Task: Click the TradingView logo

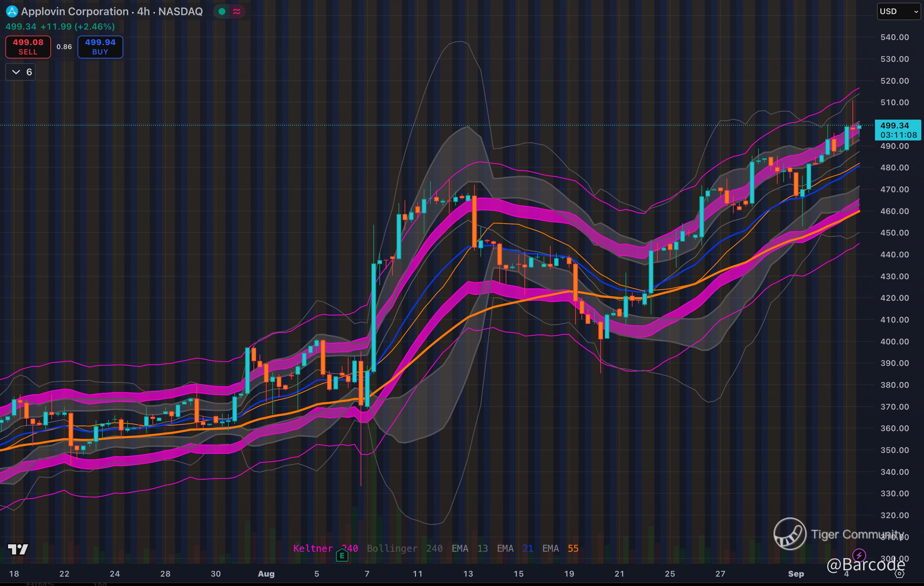Action: click(x=18, y=549)
